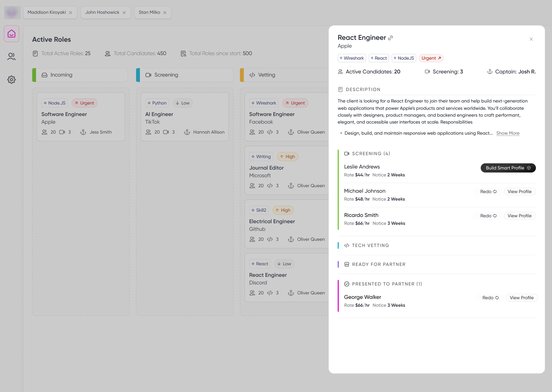Select the Incoming column header
552x392 pixels.
[x=80, y=75]
